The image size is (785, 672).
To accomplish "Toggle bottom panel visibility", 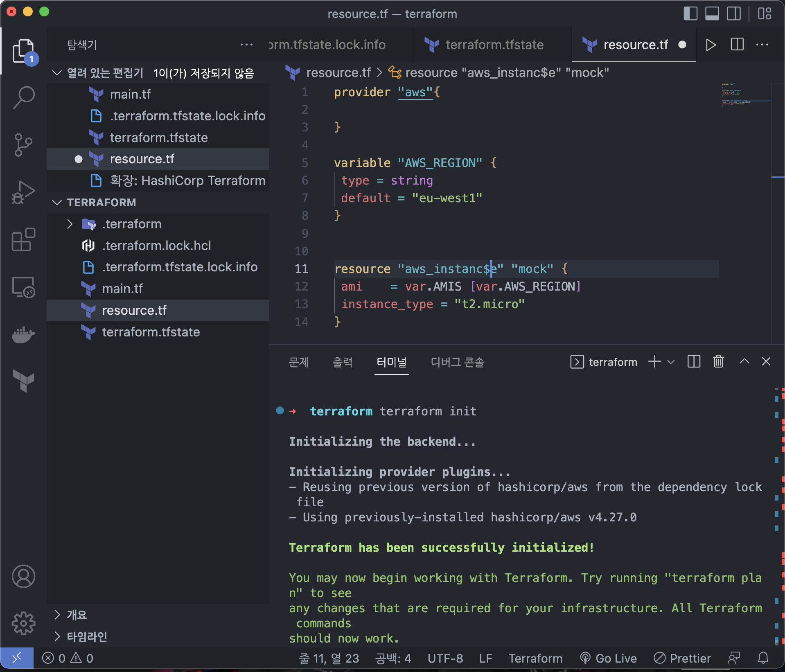I will [712, 14].
